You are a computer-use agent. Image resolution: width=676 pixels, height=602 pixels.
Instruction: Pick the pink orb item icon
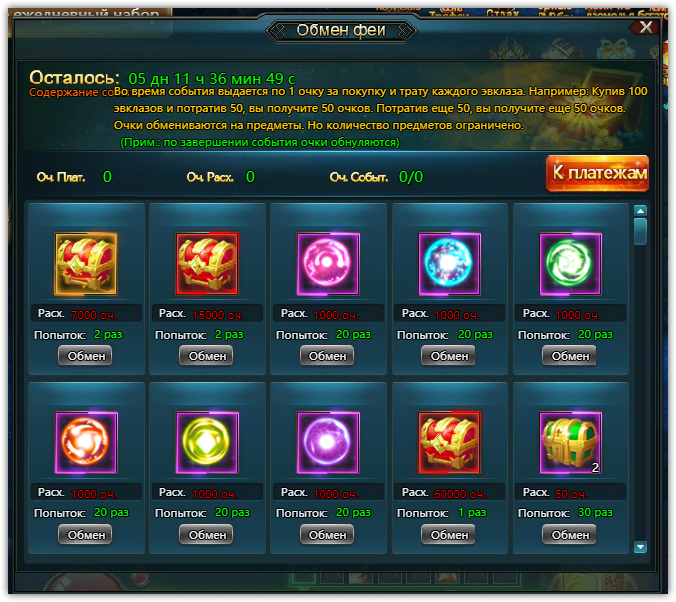(328, 264)
